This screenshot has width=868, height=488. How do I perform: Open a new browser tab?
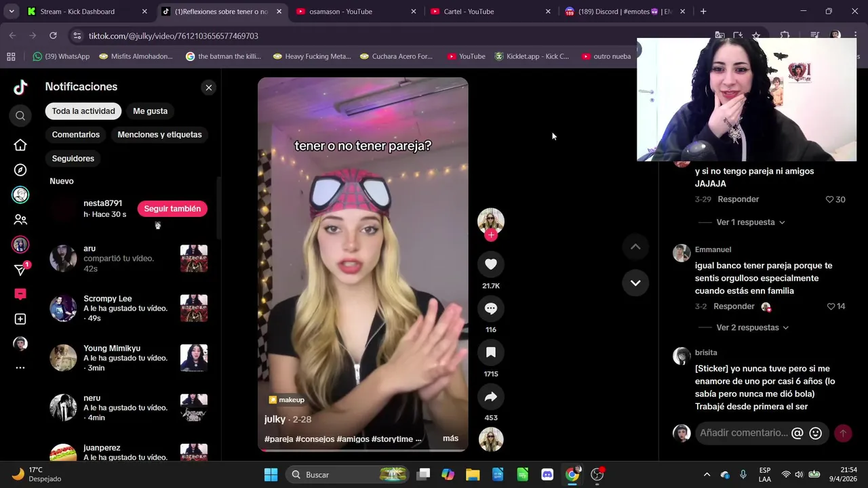[x=703, y=12]
